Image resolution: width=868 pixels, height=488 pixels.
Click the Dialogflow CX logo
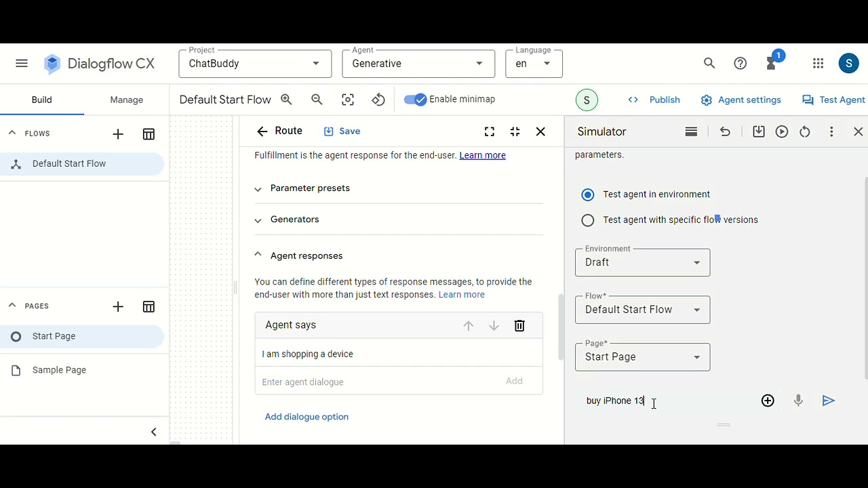click(x=99, y=64)
